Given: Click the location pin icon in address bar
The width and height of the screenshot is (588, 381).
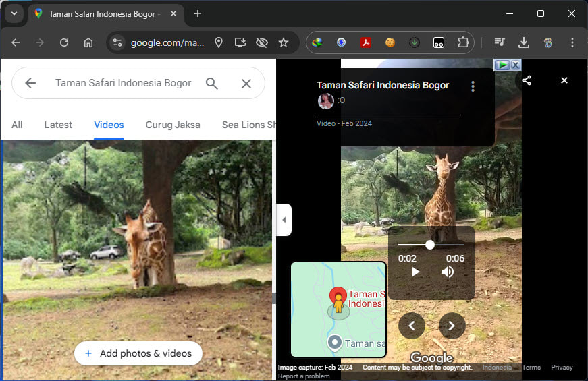Looking at the screenshot, I should click(219, 42).
